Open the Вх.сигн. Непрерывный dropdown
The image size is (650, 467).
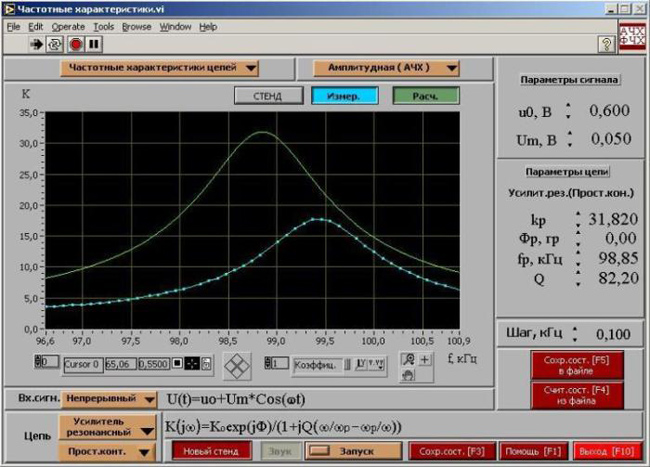click(109, 399)
